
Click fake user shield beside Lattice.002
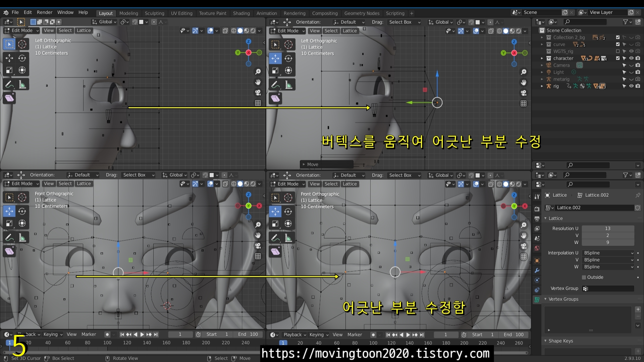637,208
